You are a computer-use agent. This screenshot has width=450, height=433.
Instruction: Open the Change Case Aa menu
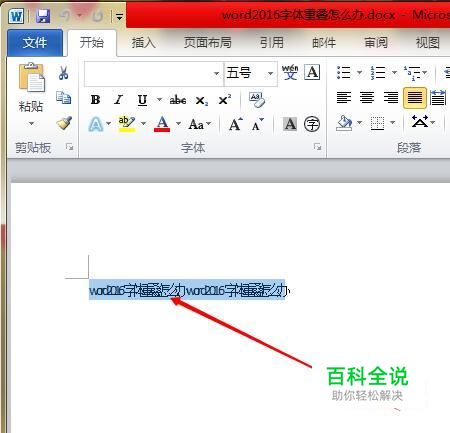point(200,124)
